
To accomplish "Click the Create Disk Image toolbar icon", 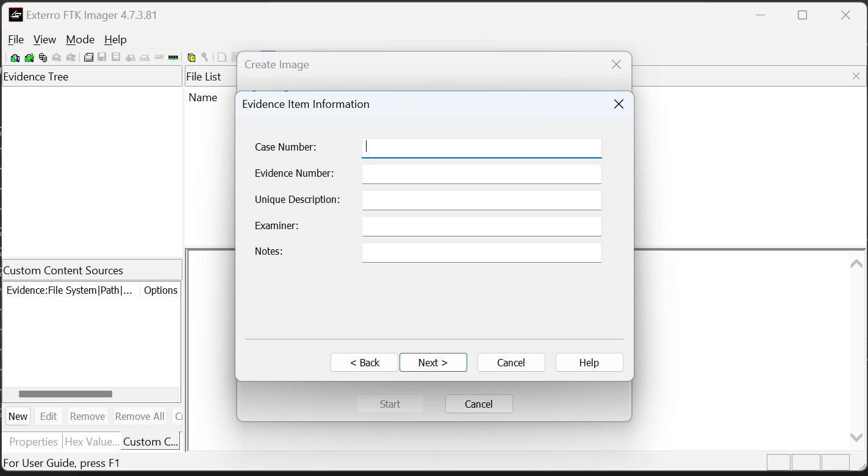I will coord(88,57).
